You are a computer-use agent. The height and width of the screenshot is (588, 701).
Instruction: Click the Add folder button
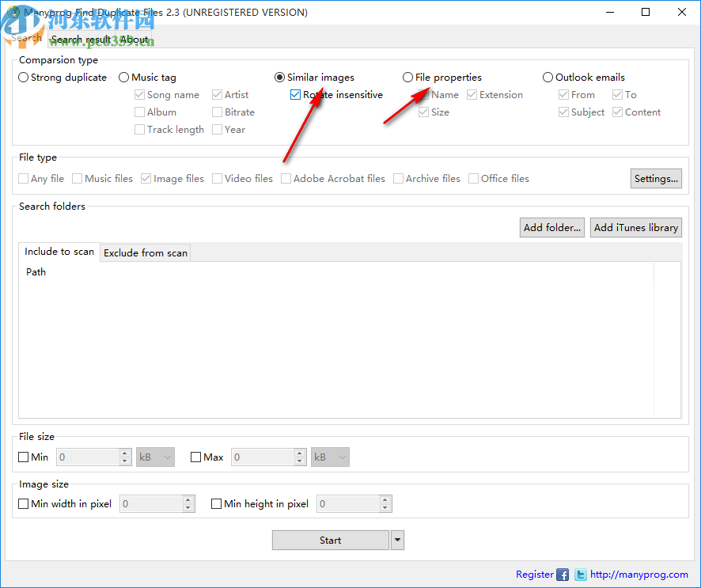(x=551, y=227)
